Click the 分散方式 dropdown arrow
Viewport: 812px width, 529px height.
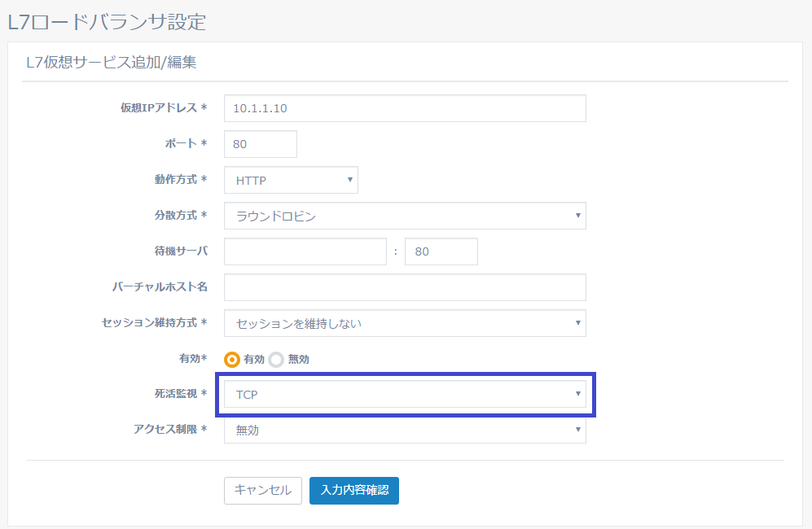pos(578,216)
